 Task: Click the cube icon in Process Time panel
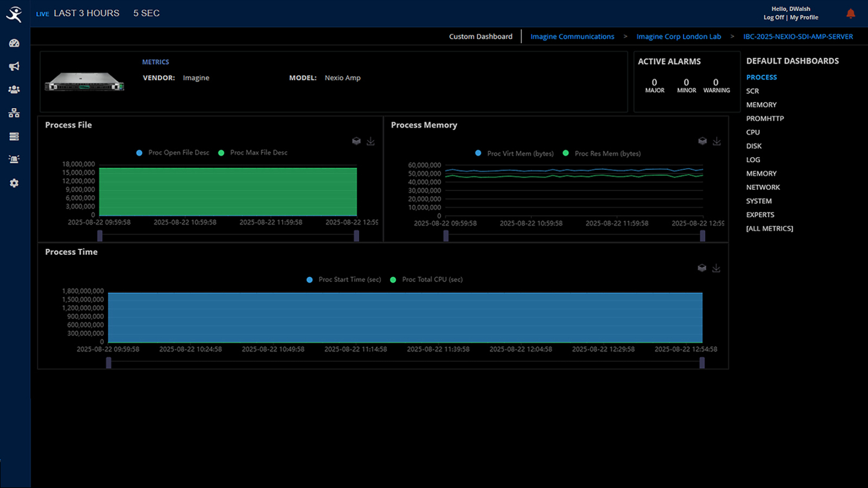coord(702,268)
